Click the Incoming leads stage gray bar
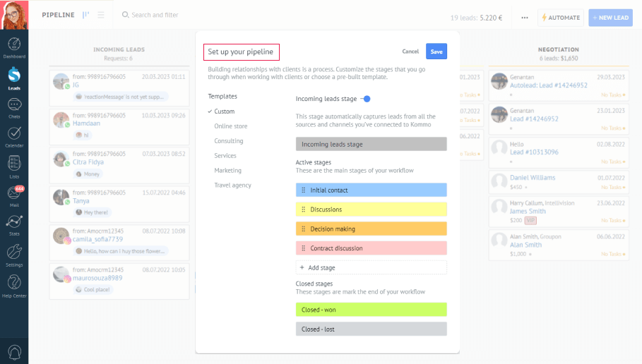The height and width of the screenshot is (364, 642). (x=371, y=144)
